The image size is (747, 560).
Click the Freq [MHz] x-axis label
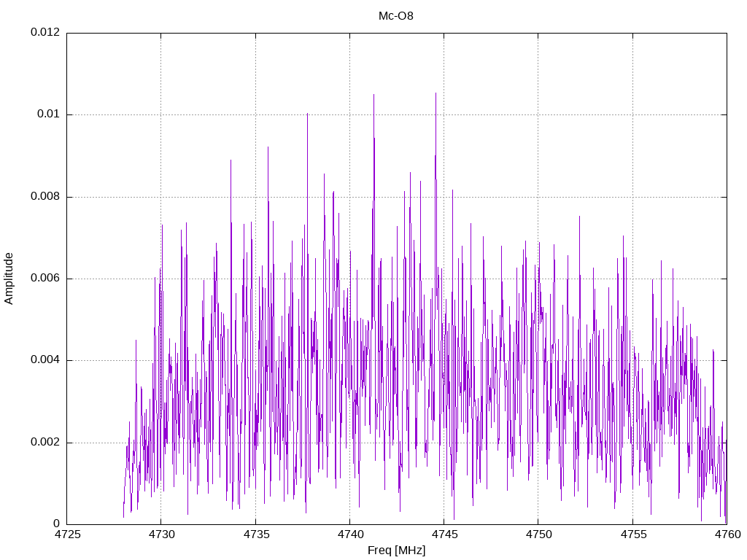click(x=396, y=551)
